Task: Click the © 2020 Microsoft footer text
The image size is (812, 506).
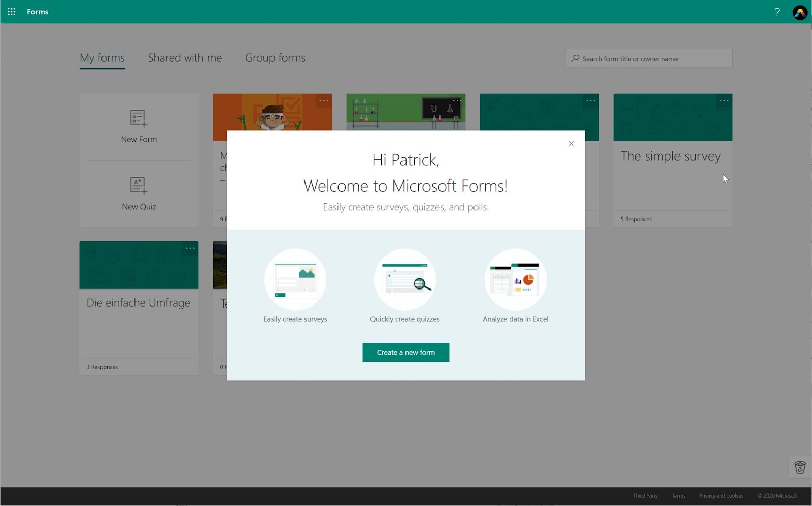Action: [x=777, y=496]
